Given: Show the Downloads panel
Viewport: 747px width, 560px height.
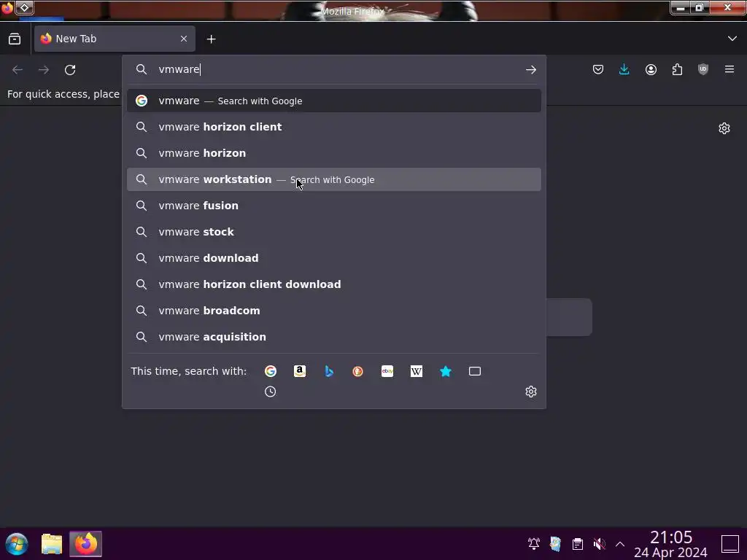Looking at the screenshot, I should [624, 69].
